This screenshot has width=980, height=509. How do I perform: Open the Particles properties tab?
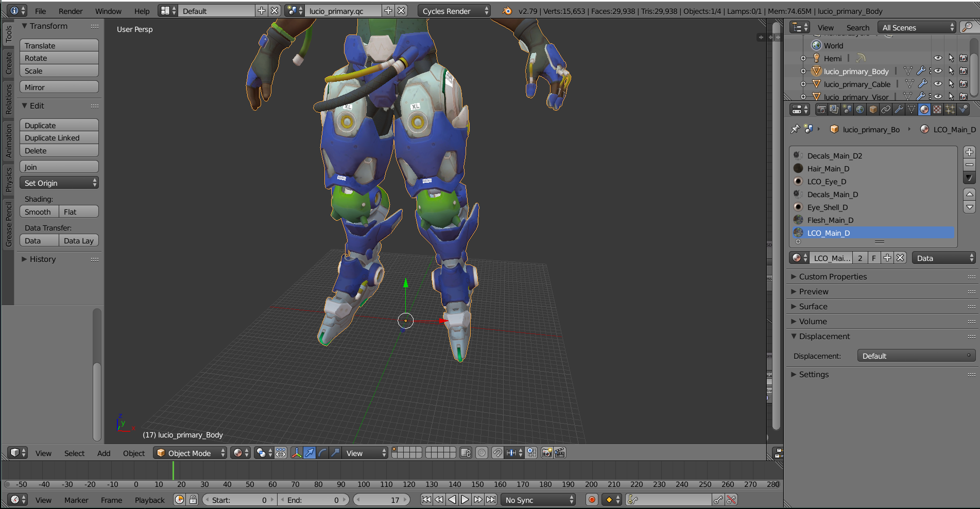(x=950, y=109)
